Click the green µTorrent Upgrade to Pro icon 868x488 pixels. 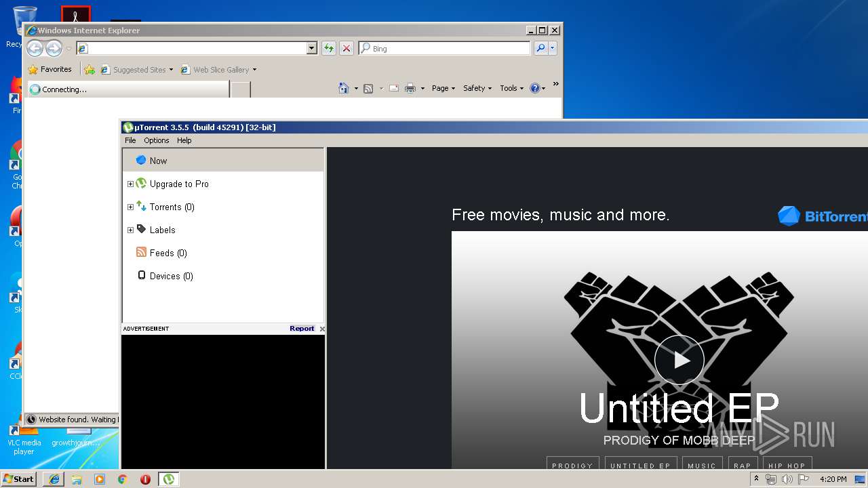(141, 184)
